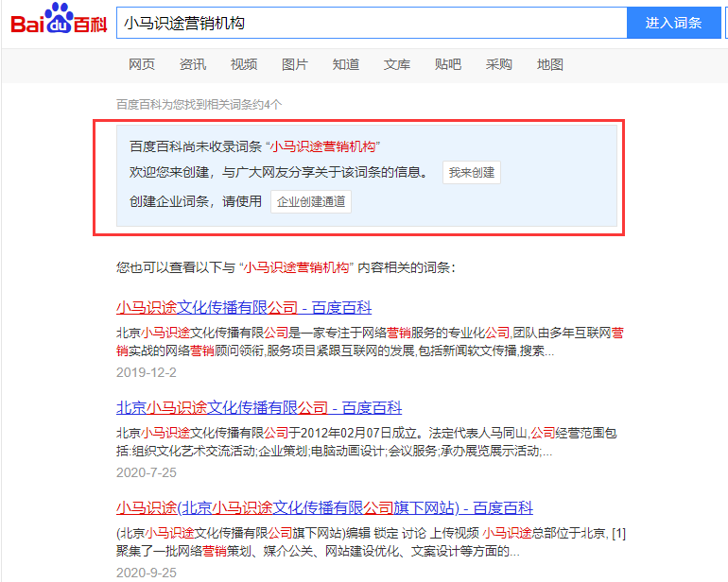Screen dimensions: 728x582
Task: Open 小马识途(北京小马识途...旗下网站) result link
Action: click(x=324, y=507)
